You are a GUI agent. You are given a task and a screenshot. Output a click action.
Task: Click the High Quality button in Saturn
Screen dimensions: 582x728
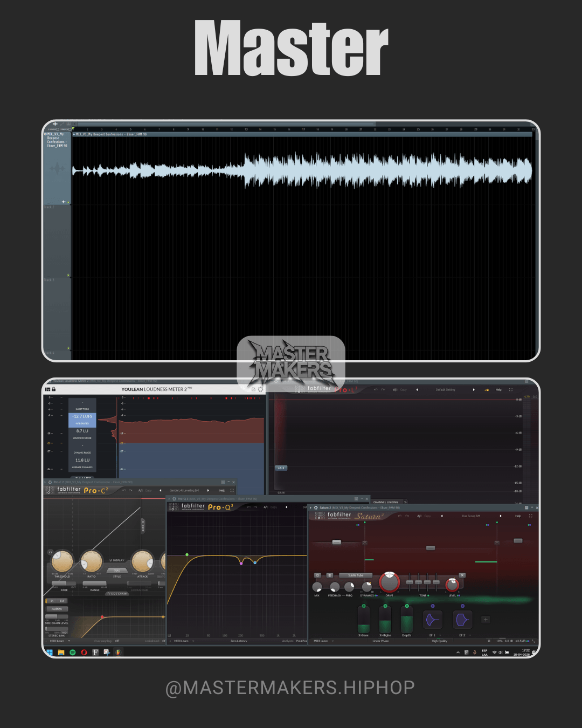tap(440, 641)
